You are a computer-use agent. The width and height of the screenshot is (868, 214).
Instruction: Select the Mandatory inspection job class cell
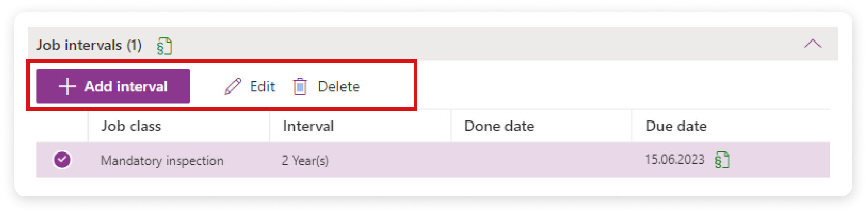[x=162, y=160]
